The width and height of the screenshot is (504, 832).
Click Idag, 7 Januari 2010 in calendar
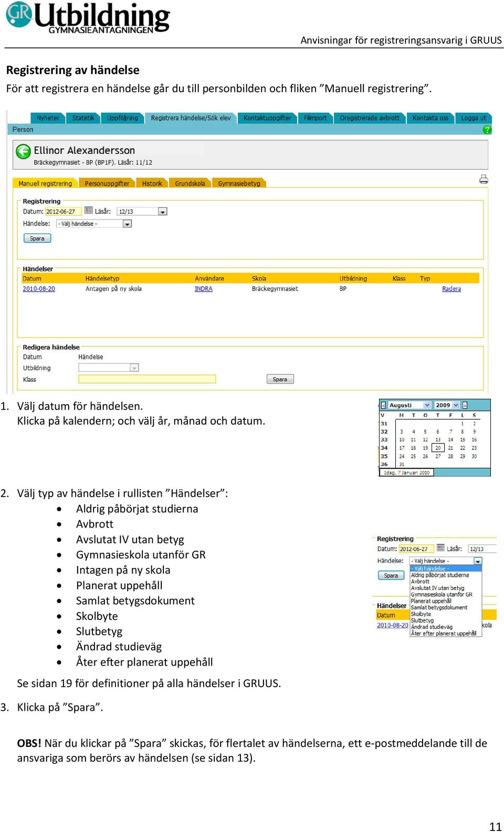pos(407,472)
